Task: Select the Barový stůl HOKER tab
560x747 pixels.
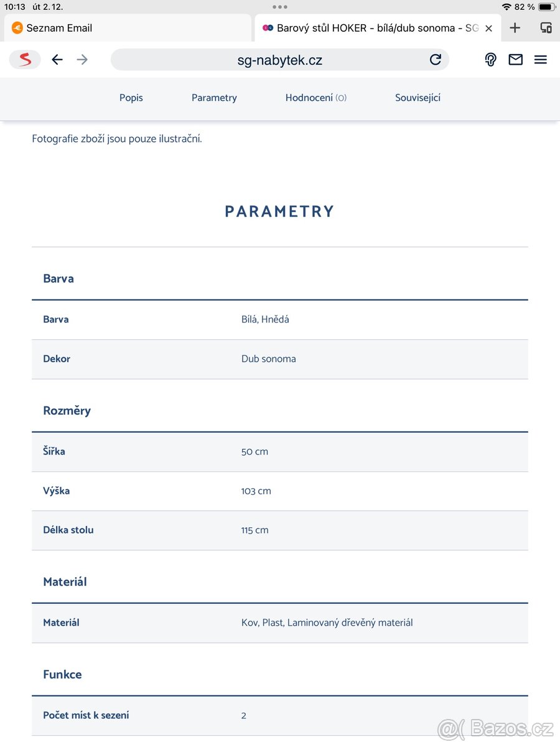Action: pyautogui.click(x=373, y=28)
